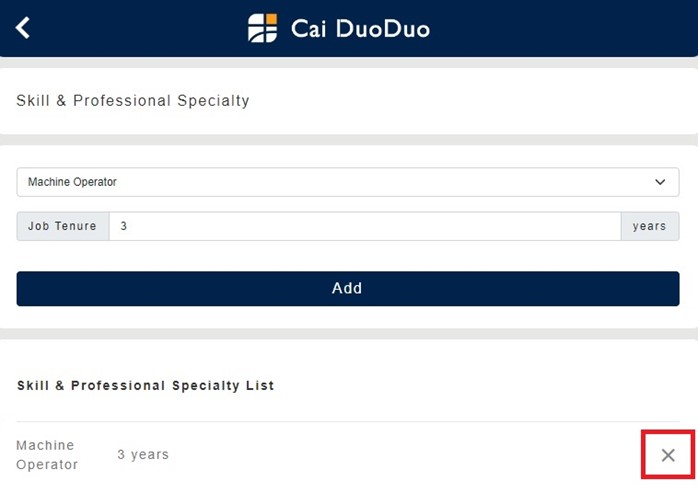
Task: Click the 'years' unit suffix box
Action: tap(649, 226)
